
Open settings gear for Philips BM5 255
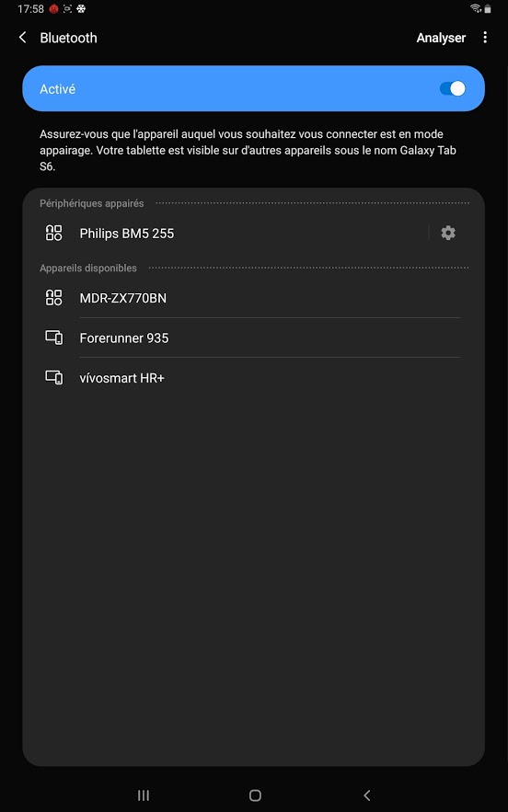[x=448, y=233]
